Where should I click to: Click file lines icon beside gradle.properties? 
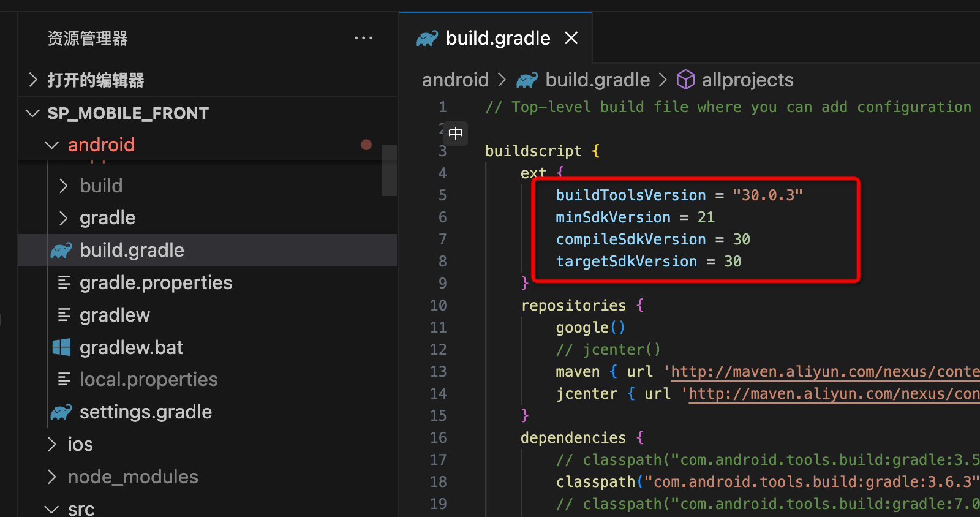tap(64, 282)
